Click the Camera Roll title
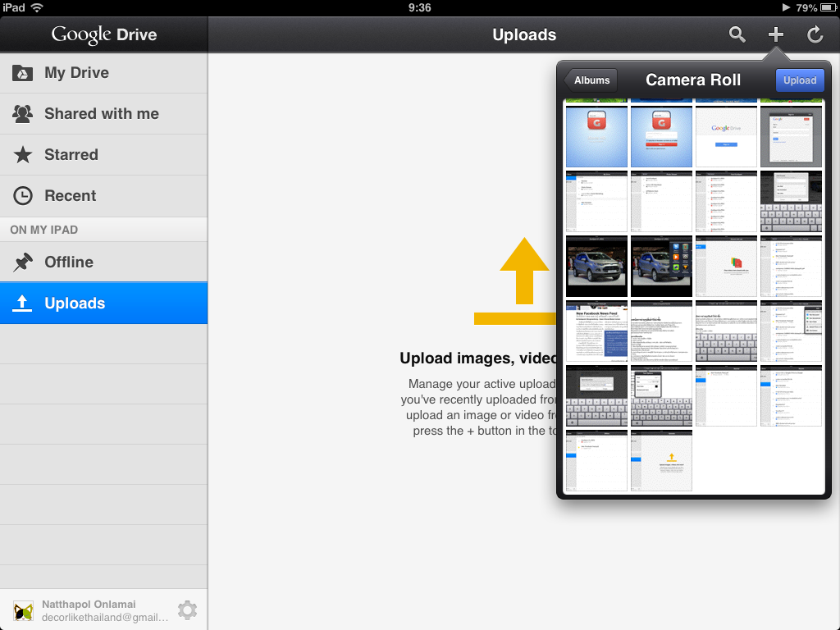The height and width of the screenshot is (630, 840). coord(693,80)
